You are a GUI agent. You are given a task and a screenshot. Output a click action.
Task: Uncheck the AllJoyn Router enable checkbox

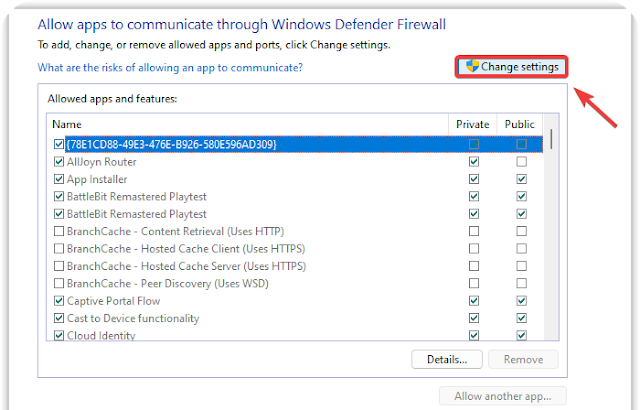tap(59, 162)
